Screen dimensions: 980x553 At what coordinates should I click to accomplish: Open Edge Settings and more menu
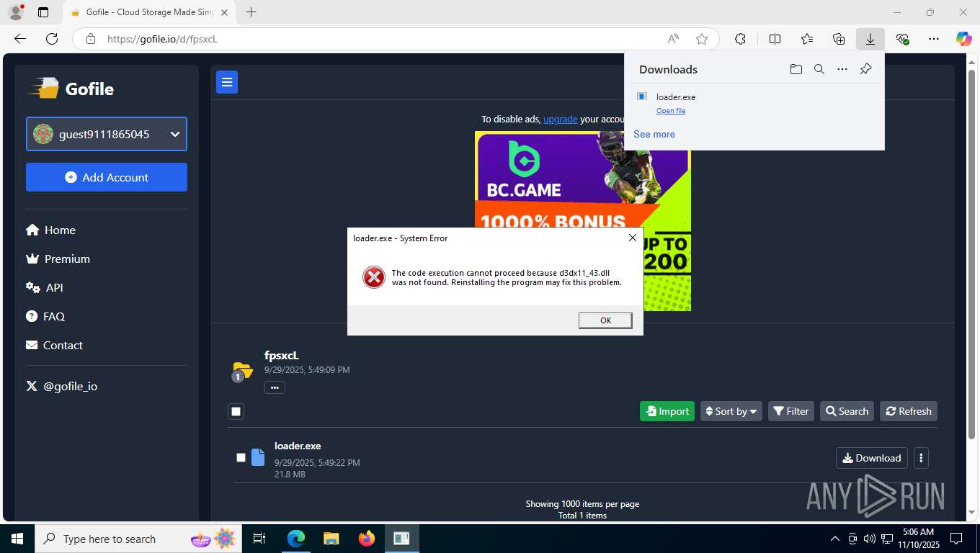pos(934,39)
